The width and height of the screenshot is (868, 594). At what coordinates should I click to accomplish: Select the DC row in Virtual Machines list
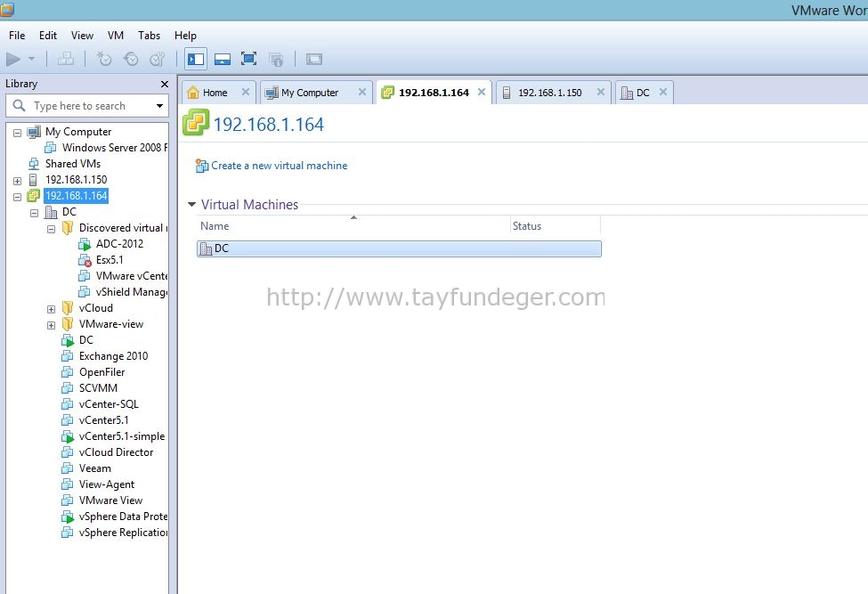click(399, 248)
